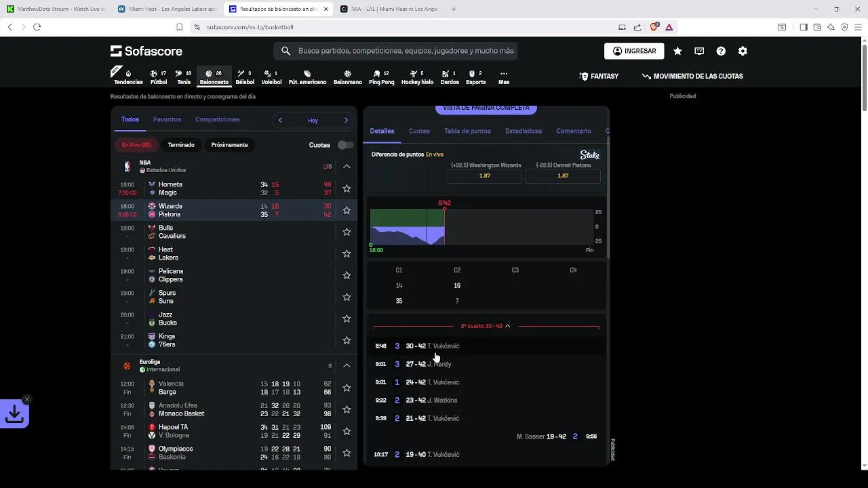Go to previous day arrow
The width and height of the screenshot is (868, 488).
pyautogui.click(x=280, y=120)
